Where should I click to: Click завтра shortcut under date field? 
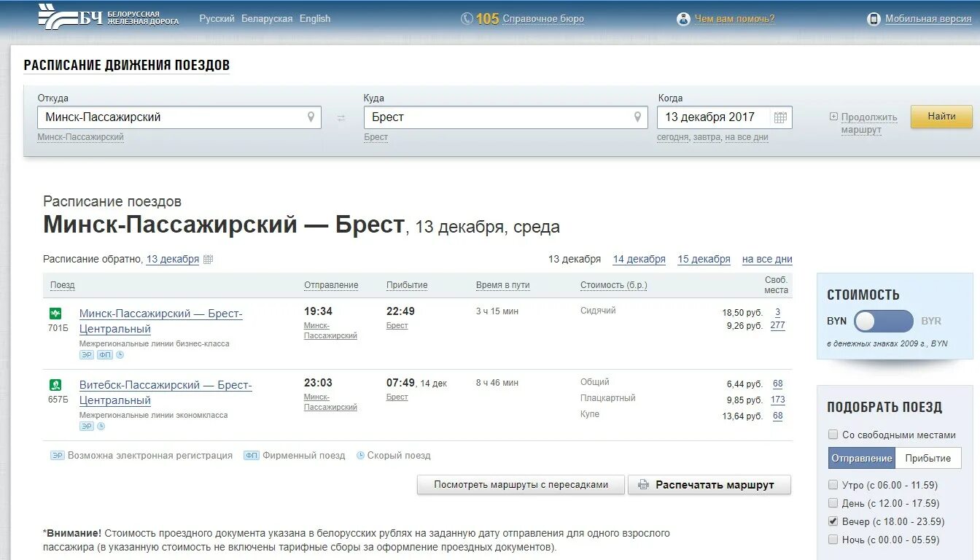point(707,137)
